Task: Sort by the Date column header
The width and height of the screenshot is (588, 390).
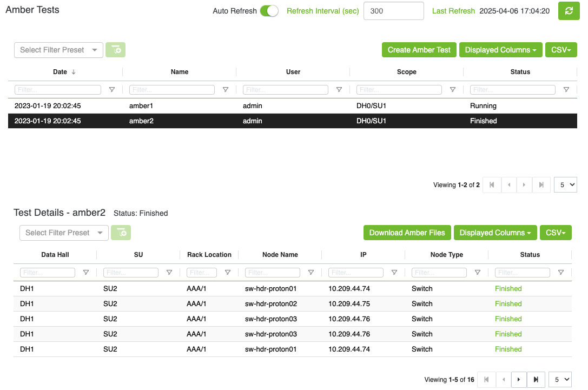Action: point(60,72)
